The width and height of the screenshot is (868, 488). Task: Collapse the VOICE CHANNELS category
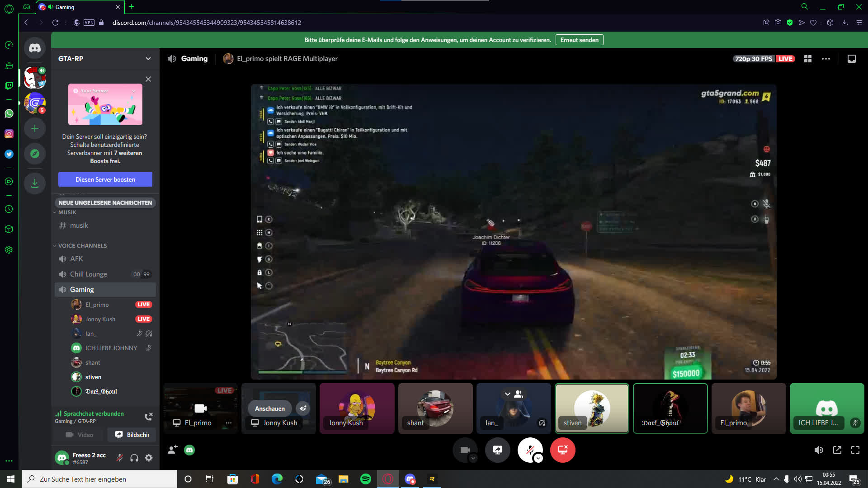tap(82, 246)
